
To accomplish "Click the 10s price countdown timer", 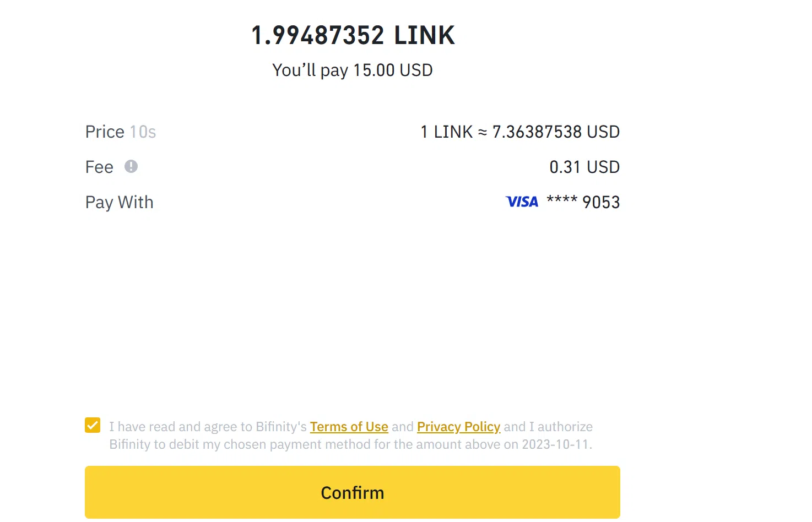I will coord(143,132).
